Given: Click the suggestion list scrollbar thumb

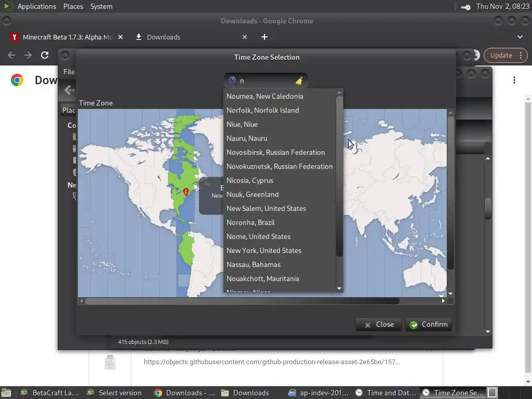Looking at the screenshot, I should click(x=339, y=177).
